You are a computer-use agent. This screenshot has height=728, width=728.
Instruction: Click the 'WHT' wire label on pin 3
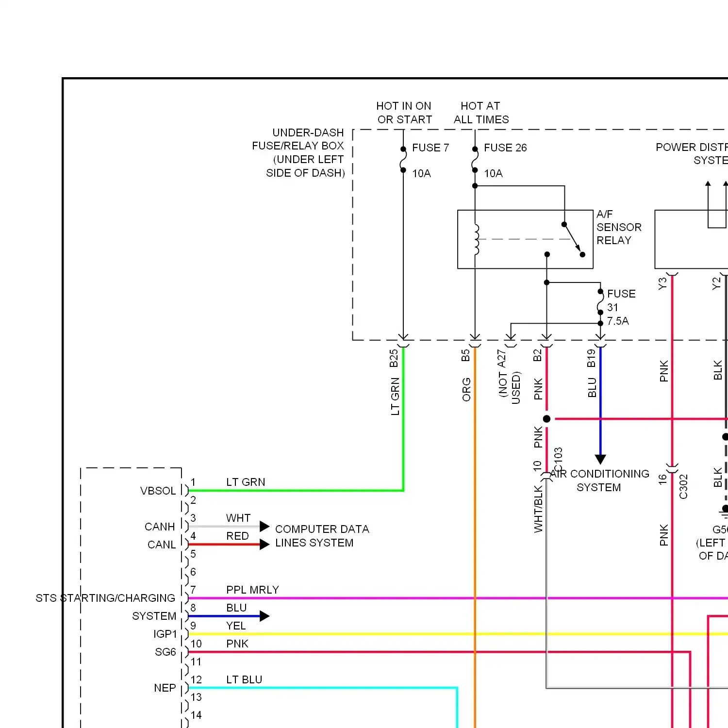(238, 518)
